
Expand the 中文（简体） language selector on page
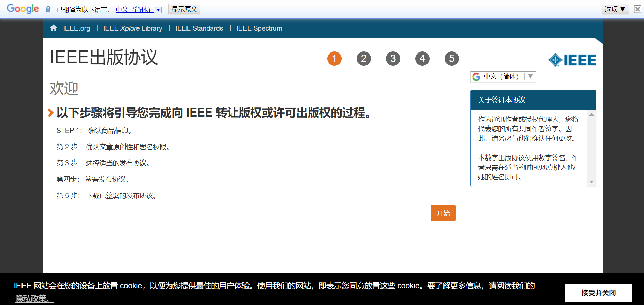pos(503,77)
